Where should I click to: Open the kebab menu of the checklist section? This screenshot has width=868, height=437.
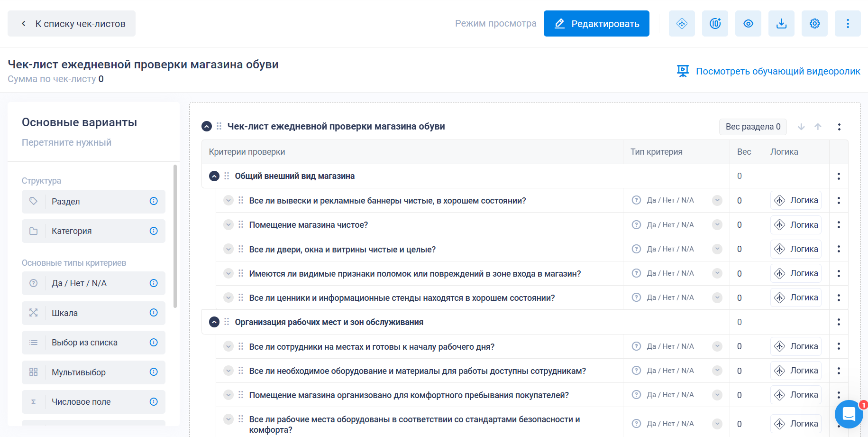click(x=839, y=127)
